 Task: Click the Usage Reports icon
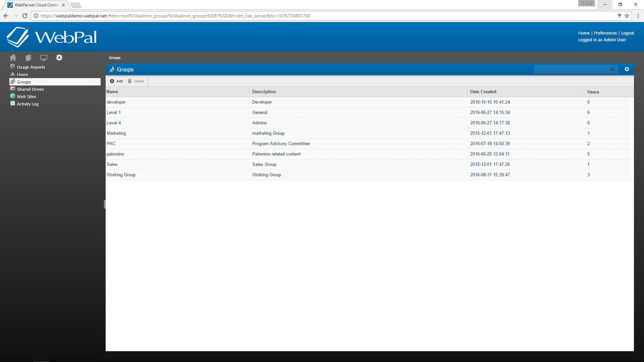tap(12, 66)
